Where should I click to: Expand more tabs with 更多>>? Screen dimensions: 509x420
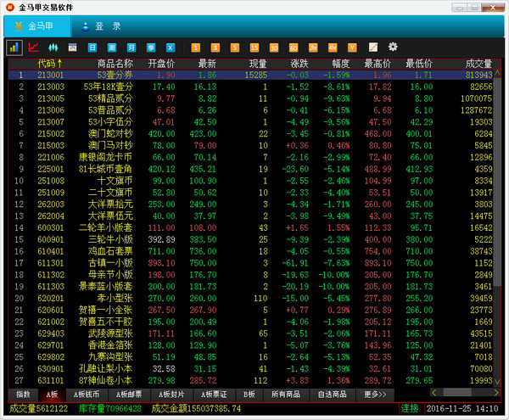coord(375,395)
